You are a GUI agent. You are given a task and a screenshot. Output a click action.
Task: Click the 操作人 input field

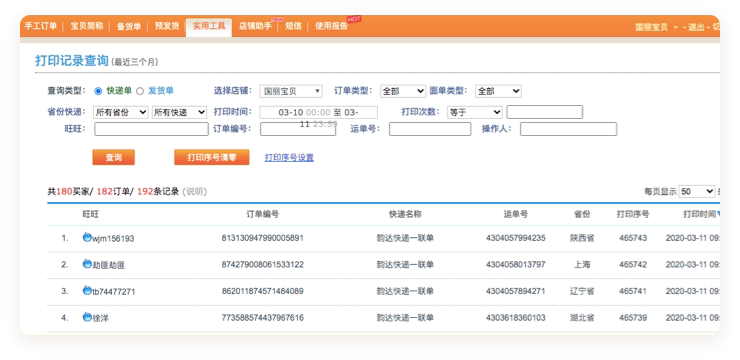click(569, 129)
